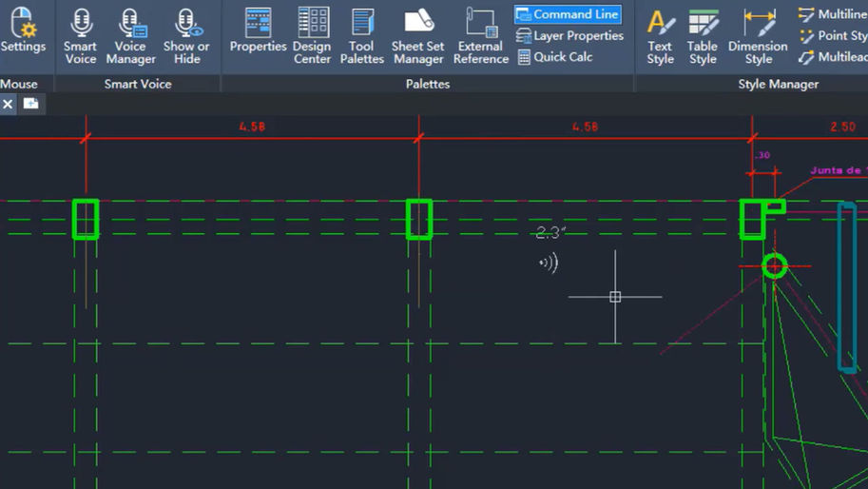Image resolution: width=868 pixels, height=489 pixels.
Task: Toggle the Command Line display
Action: click(x=568, y=14)
